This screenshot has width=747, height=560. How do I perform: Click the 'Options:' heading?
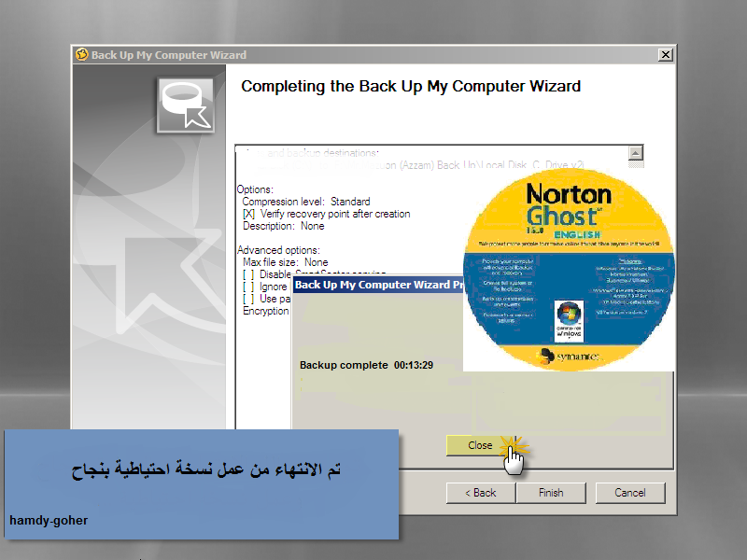255,189
